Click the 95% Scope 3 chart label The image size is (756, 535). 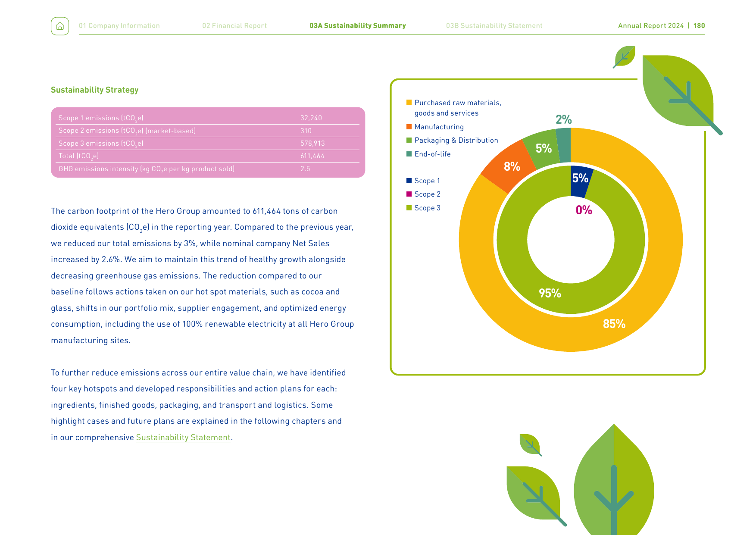(x=550, y=293)
